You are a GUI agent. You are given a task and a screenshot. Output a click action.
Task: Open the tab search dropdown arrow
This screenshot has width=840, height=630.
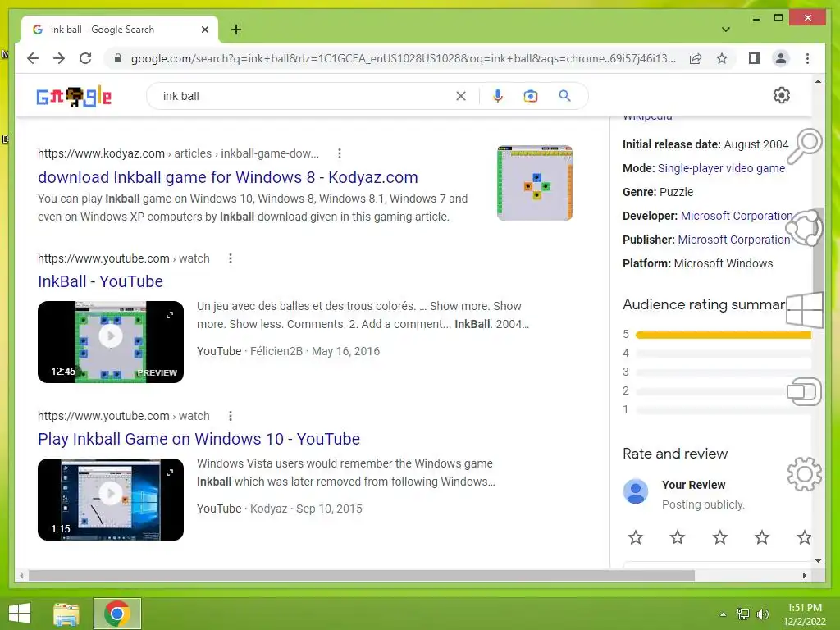[x=726, y=30]
